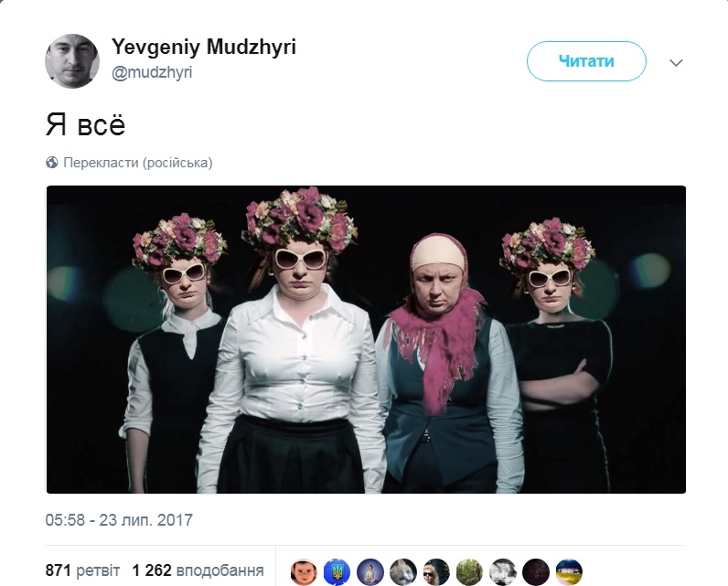Open the baby photo liker avatar
728x586 pixels.
pyautogui.click(x=304, y=572)
